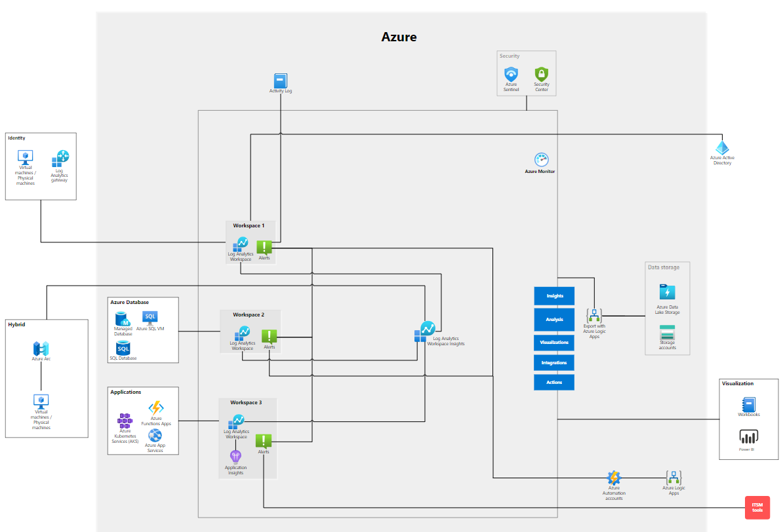783x532 pixels.
Task: Click the blue Actions button
Action: (x=554, y=382)
